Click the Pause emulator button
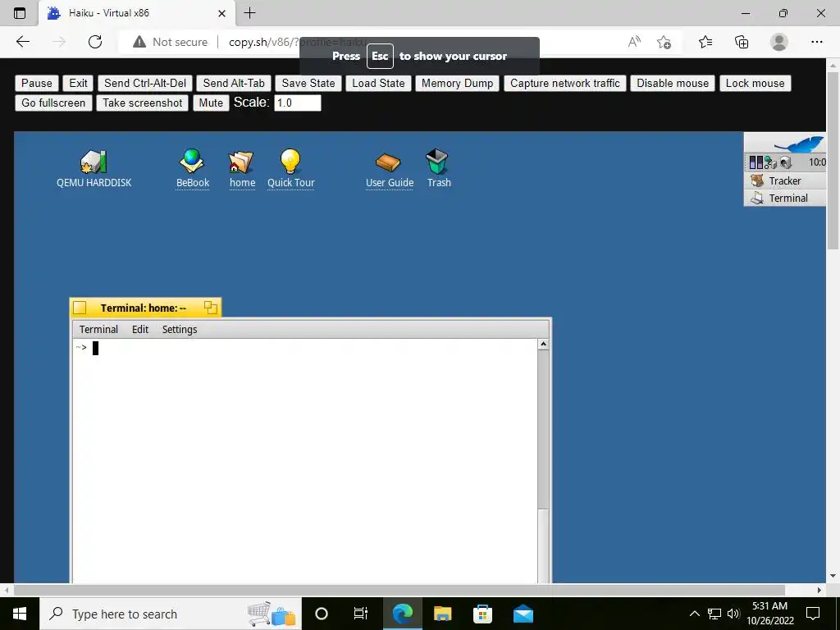 tap(36, 83)
